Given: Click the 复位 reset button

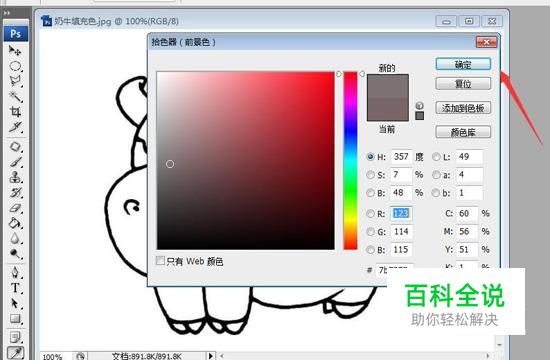Looking at the screenshot, I should pos(463,84).
